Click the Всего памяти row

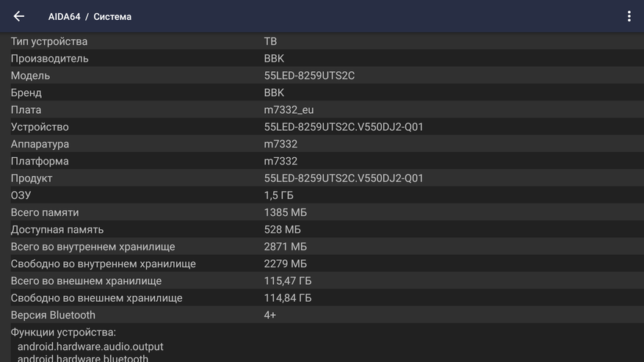coord(322,212)
